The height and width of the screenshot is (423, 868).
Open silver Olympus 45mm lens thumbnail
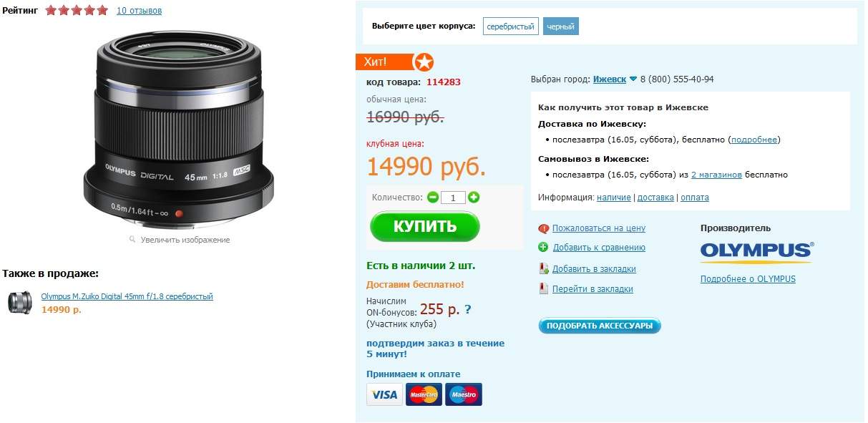point(20,303)
